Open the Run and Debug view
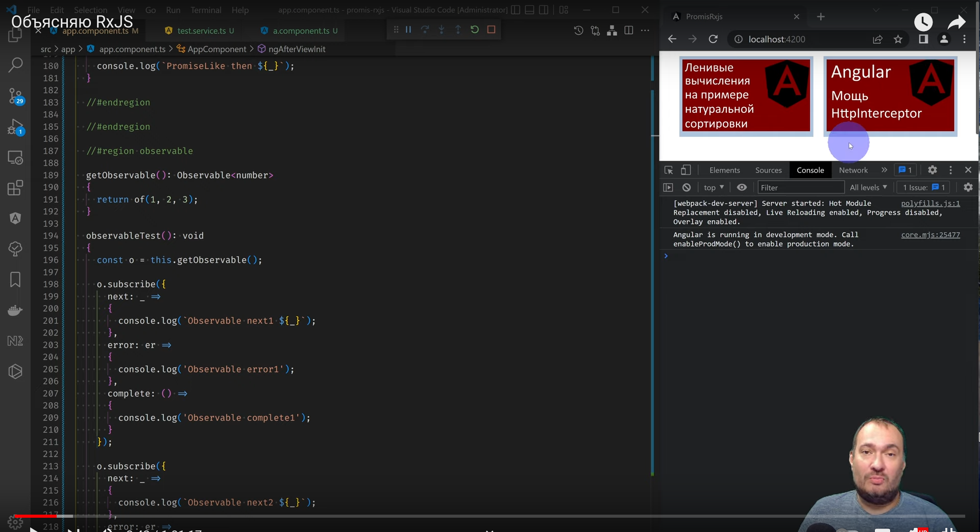This screenshot has width=980, height=532. [15, 127]
